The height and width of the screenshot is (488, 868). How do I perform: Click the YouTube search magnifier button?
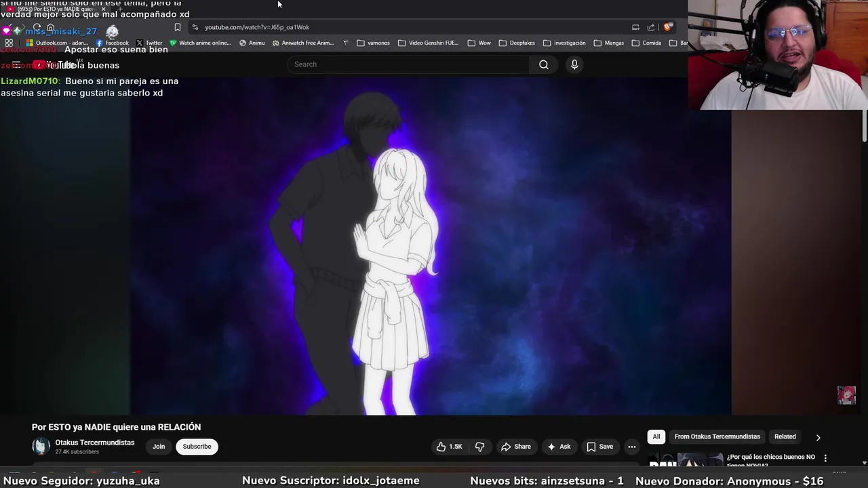pyautogui.click(x=544, y=64)
